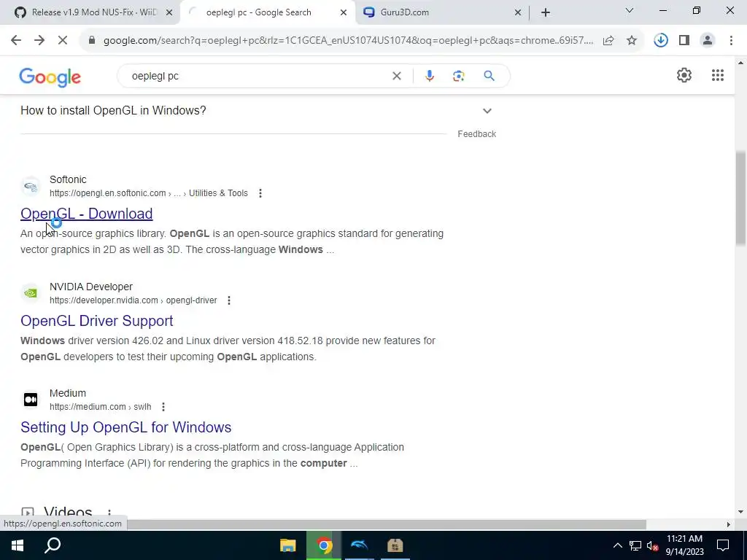This screenshot has width=747, height=560.
Task: Open Google apps grid launcher
Action: tap(718, 75)
